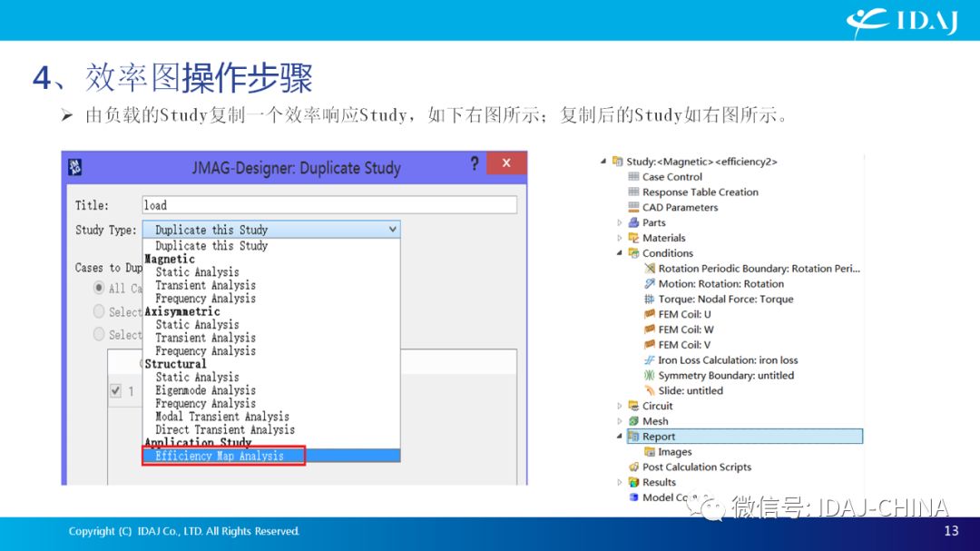Screen dimensions: 980x551
Task: Pick Static Analysis under Structural
Action: pos(271,377)
